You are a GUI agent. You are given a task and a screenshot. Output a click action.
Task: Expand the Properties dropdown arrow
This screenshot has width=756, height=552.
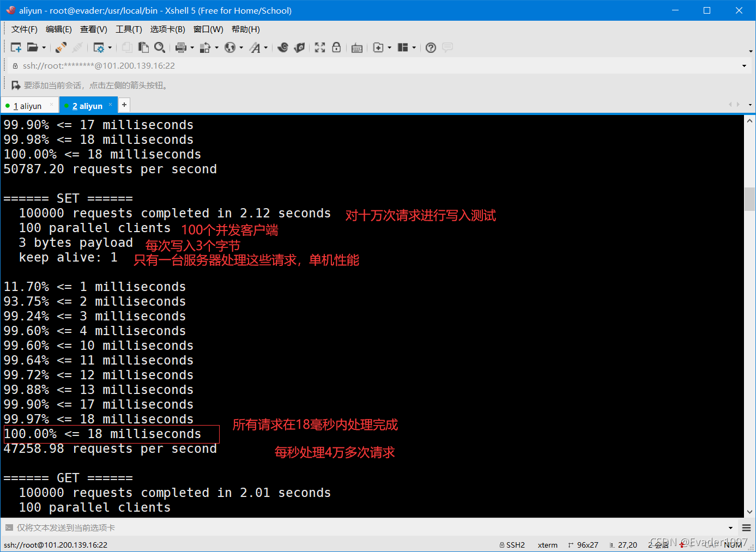coord(110,47)
